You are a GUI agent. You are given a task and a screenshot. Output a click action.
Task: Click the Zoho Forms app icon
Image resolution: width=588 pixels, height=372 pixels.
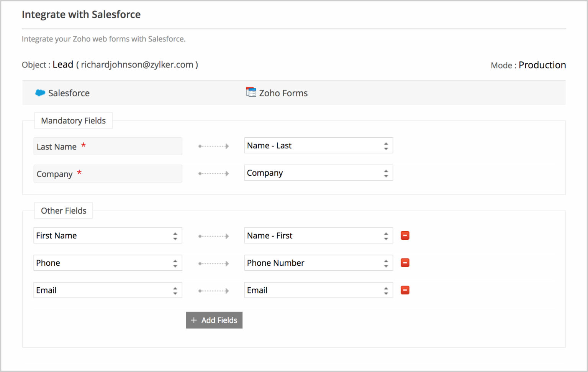click(x=251, y=92)
